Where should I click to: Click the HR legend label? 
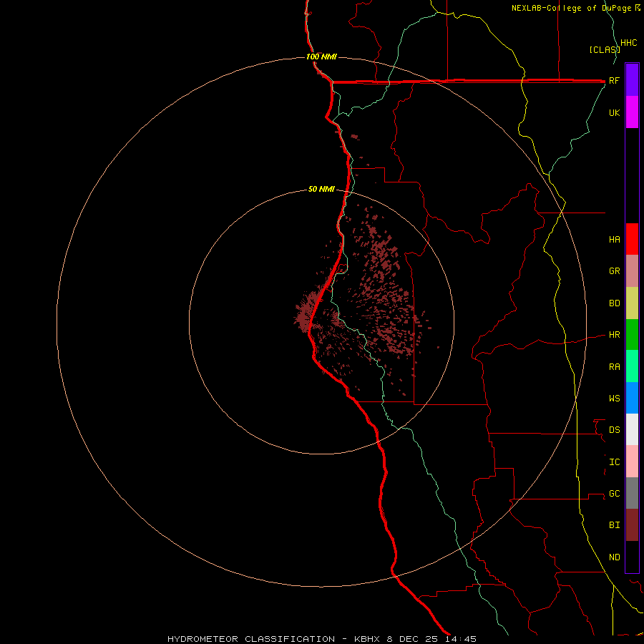click(614, 335)
